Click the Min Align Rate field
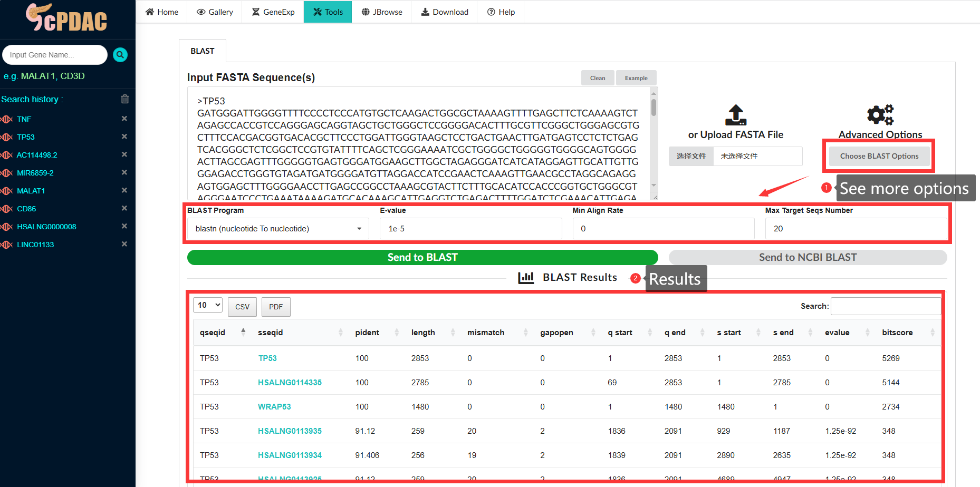Viewport: 980px width, 487px height. [x=664, y=229]
